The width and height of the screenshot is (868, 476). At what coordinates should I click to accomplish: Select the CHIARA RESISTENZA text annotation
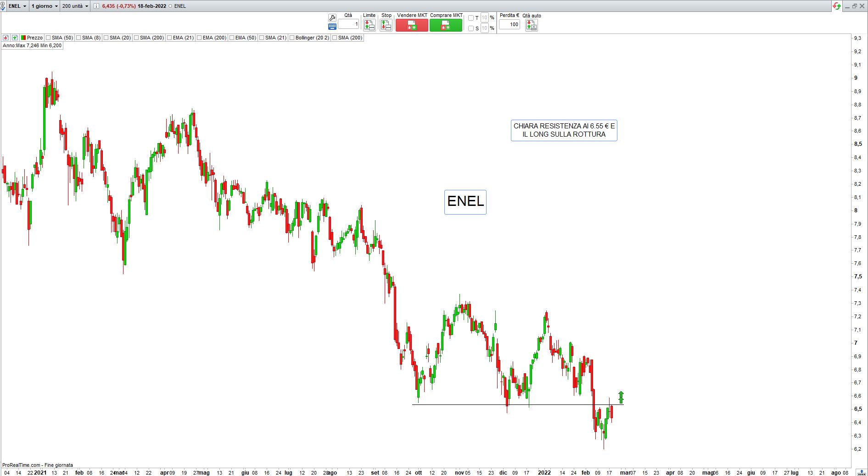pyautogui.click(x=564, y=130)
